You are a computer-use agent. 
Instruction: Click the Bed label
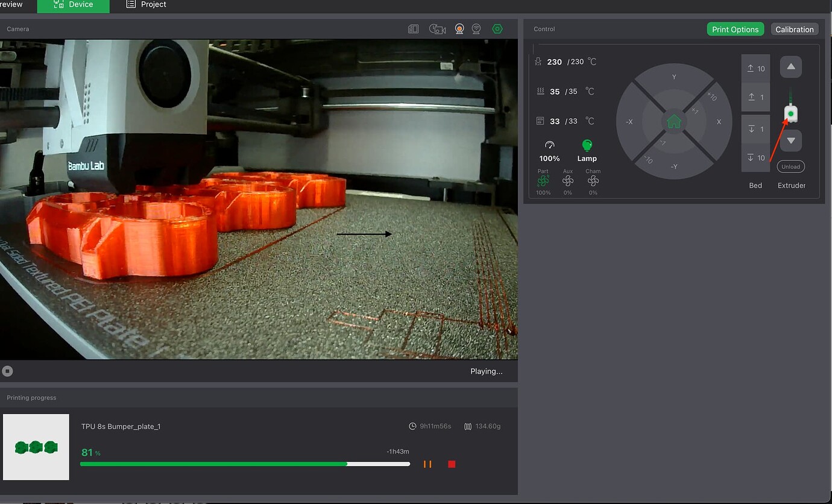pos(755,186)
